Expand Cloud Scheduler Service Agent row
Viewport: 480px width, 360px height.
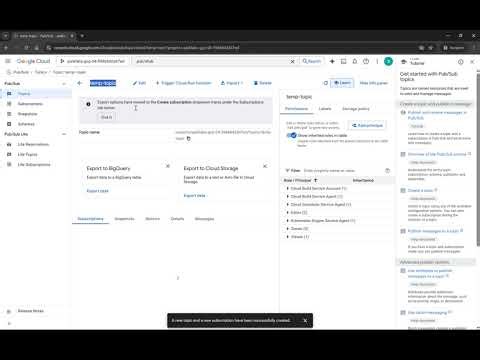pos(287,204)
